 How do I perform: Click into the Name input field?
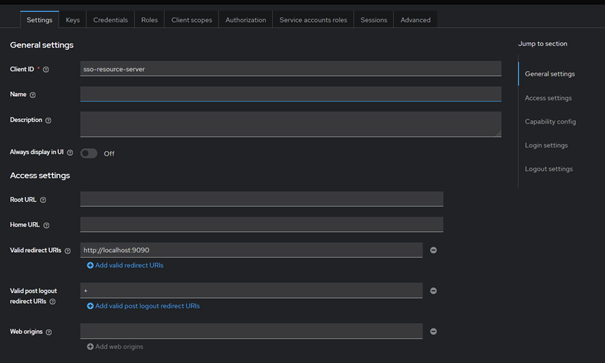[x=291, y=94]
